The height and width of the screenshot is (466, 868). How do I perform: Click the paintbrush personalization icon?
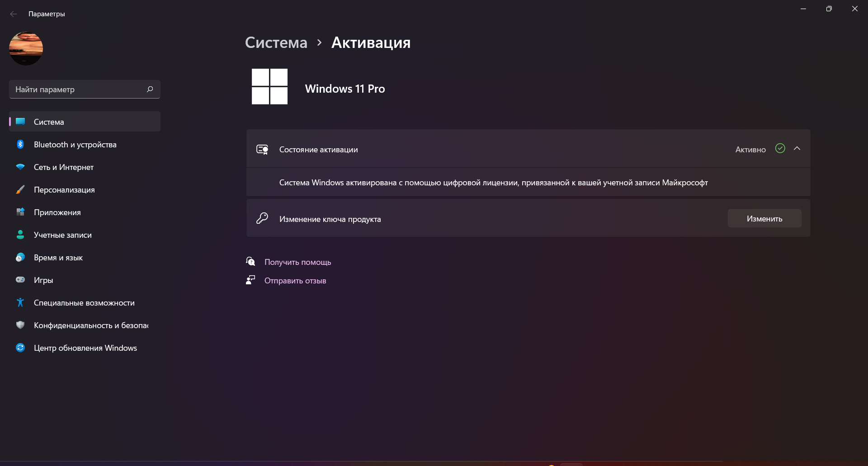coord(20,189)
